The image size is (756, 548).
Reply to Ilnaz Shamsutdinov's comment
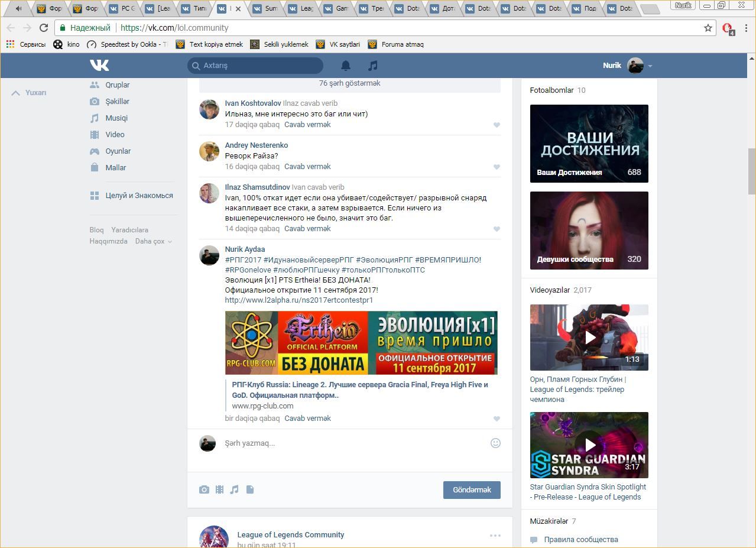coord(307,229)
